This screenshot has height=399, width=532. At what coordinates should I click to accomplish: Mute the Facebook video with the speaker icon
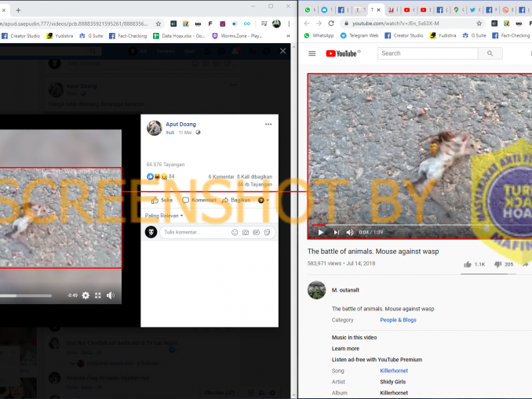(x=111, y=296)
